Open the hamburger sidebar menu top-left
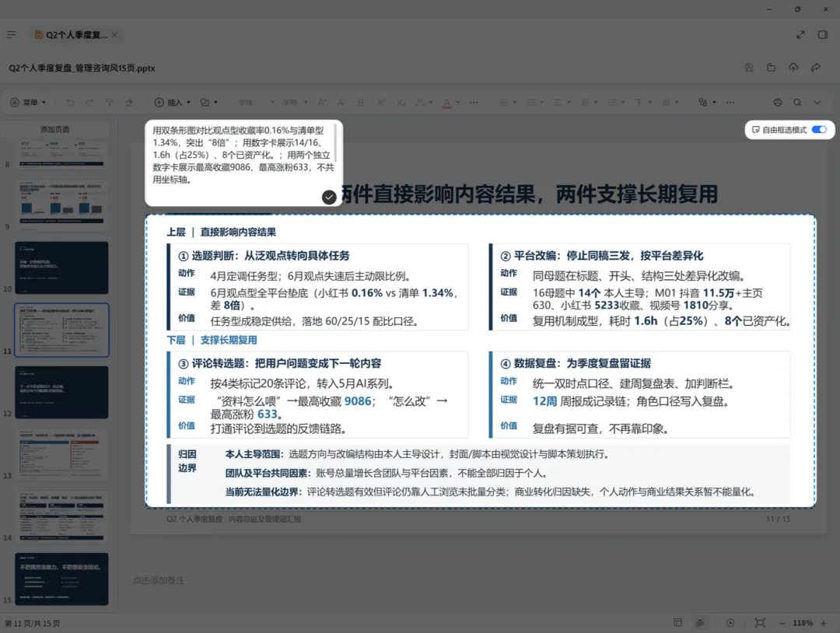Image resolution: width=840 pixels, height=633 pixels. (11, 35)
